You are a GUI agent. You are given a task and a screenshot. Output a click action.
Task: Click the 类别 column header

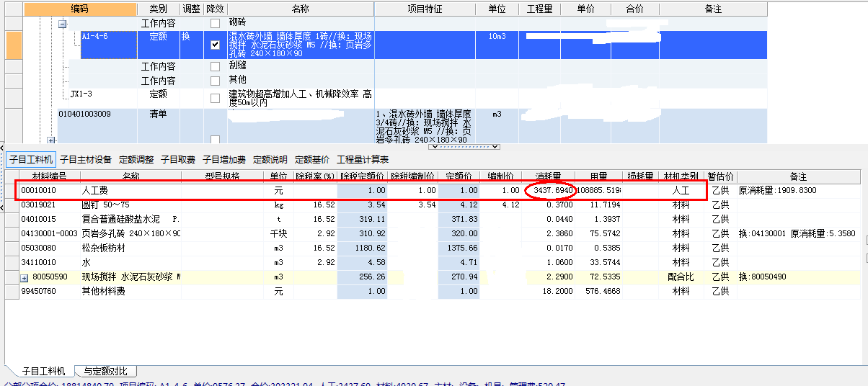click(159, 9)
